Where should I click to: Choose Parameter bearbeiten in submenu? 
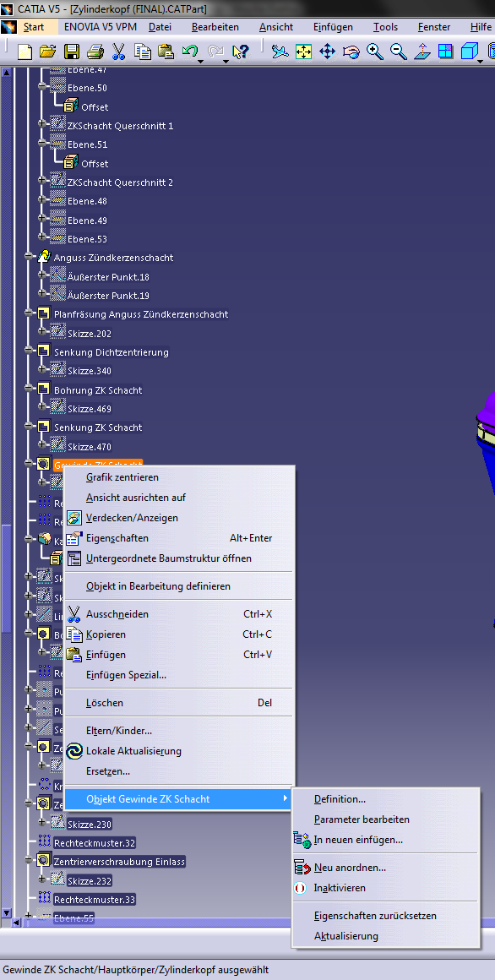tap(386, 819)
